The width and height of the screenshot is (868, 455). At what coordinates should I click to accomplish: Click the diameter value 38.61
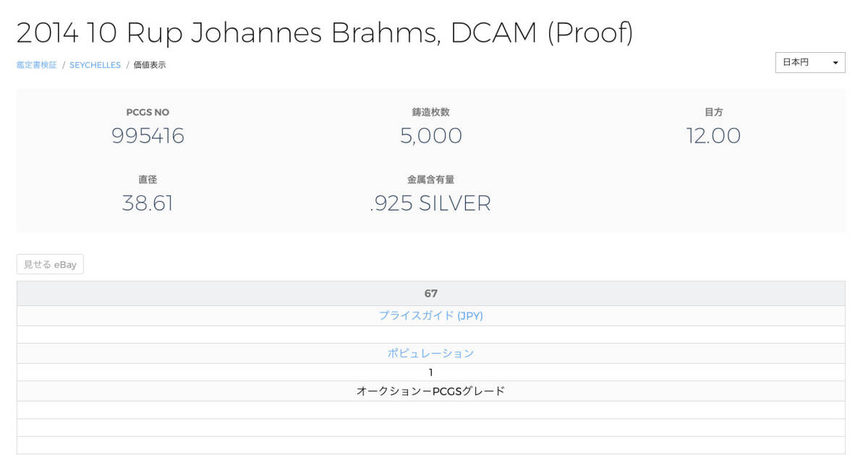pos(148,203)
